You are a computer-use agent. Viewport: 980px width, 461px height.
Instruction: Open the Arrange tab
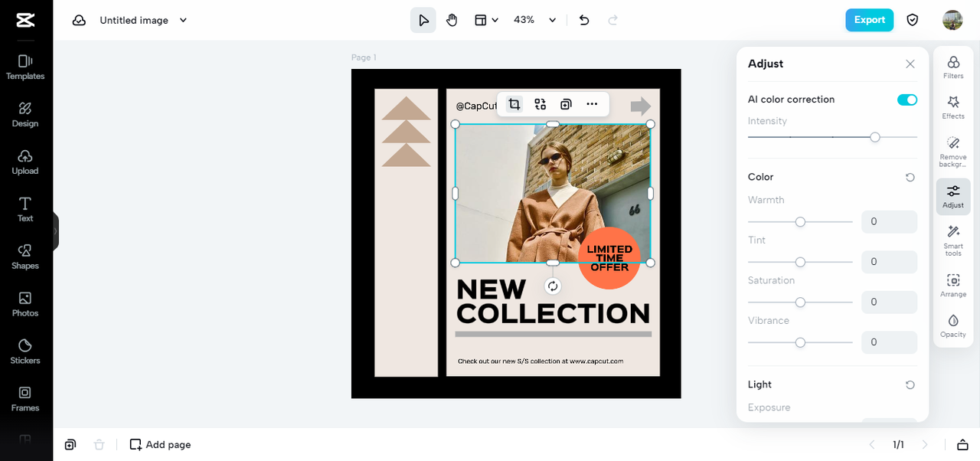[953, 286]
